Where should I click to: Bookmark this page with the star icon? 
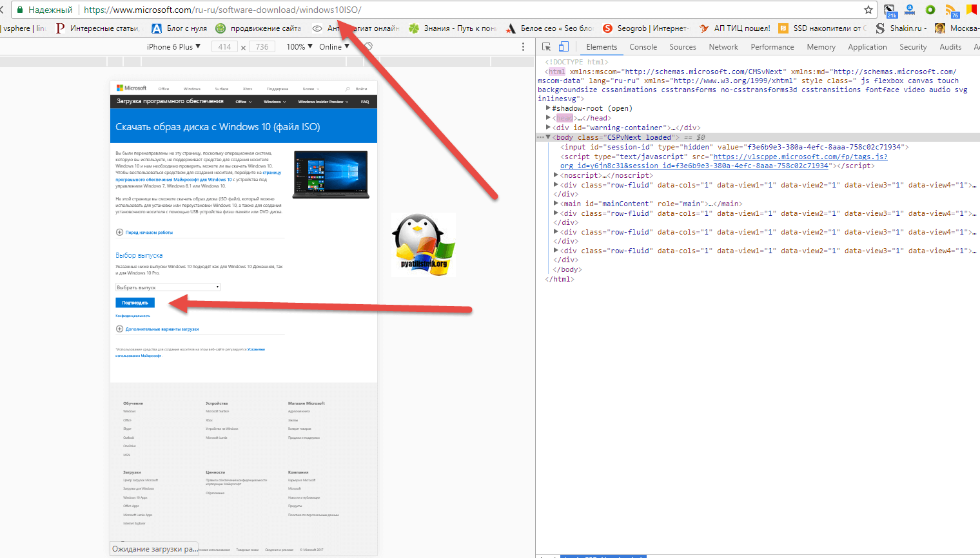click(868, 10)
